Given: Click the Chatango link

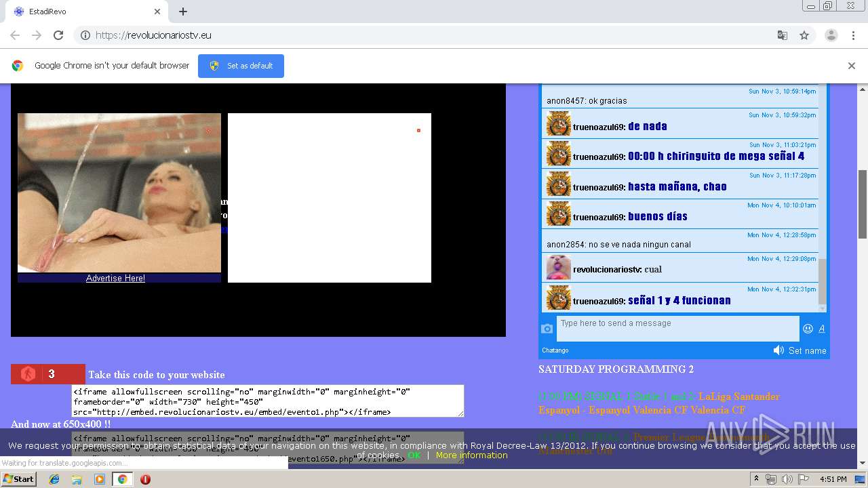Looking at the screenshot, I should [x=555, y=350].
